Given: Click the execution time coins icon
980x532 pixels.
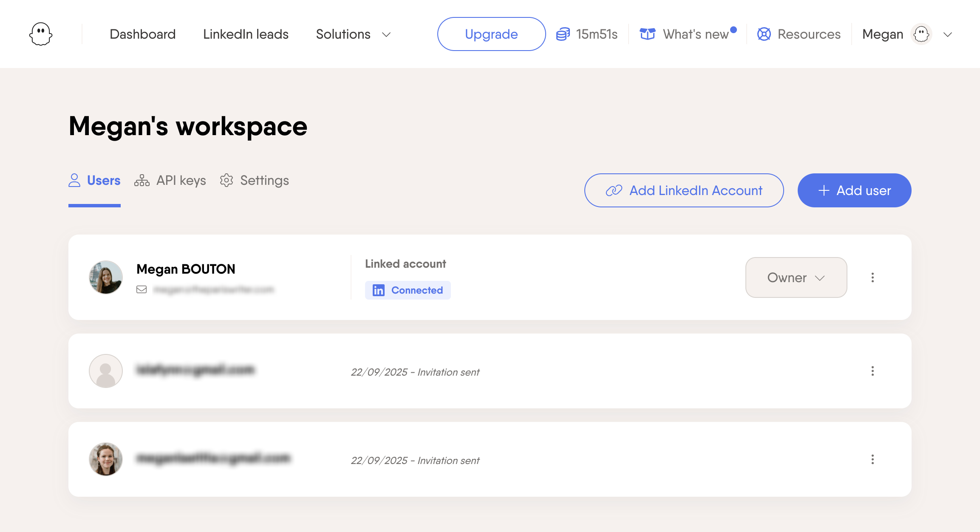Looking at the screenshot, I should point(563,34).
